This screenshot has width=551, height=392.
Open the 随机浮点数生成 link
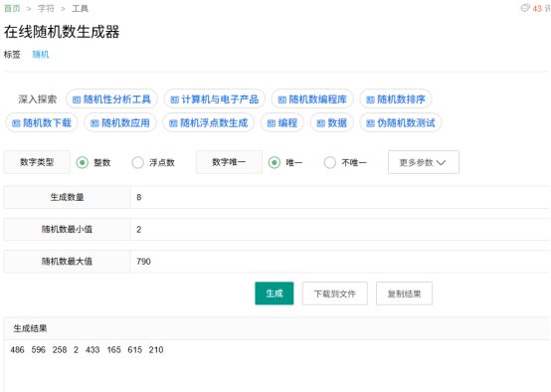pos(209,122)
